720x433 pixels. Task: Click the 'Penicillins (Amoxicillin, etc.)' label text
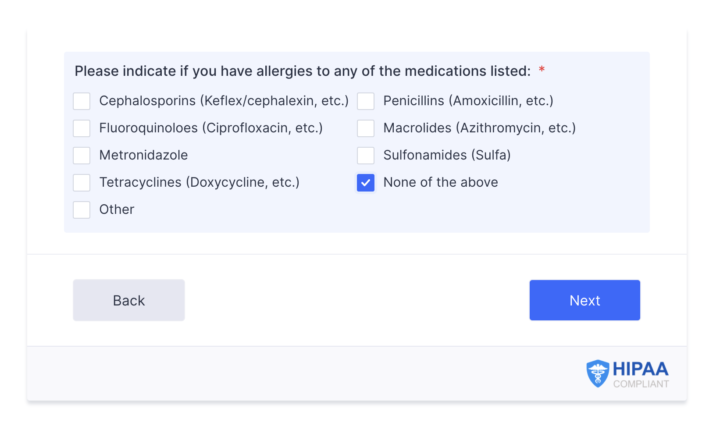468,101
